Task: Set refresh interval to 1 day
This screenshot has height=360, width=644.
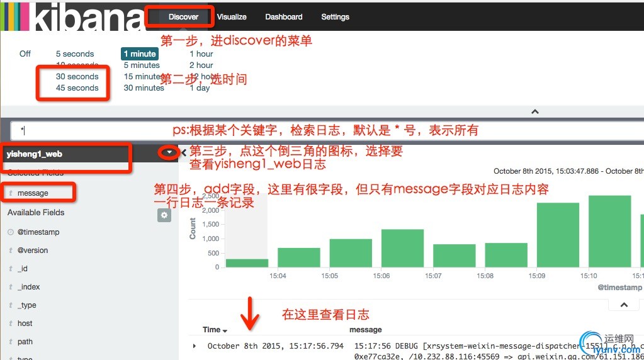Action: tap(200, 88)
